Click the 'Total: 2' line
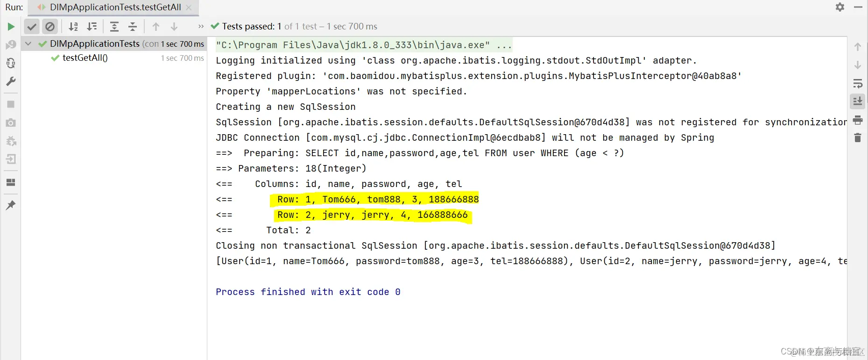 263,230
